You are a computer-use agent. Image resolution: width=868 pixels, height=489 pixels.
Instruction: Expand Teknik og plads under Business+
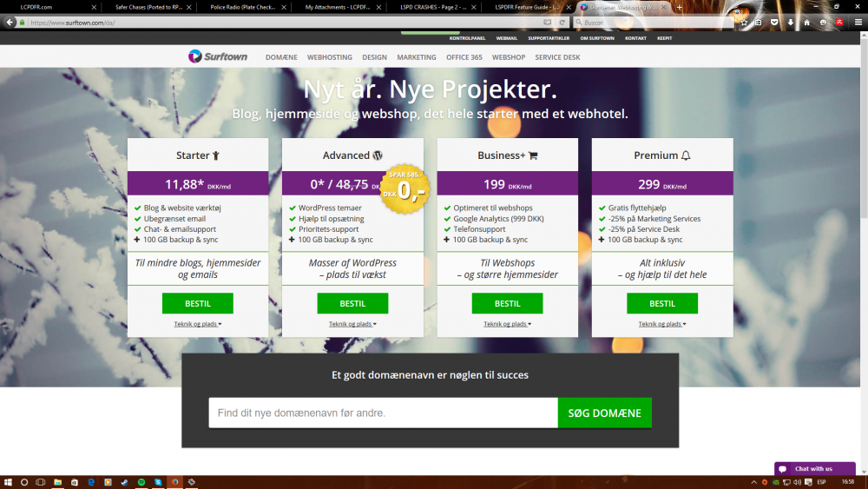click(x=507, y=324)
